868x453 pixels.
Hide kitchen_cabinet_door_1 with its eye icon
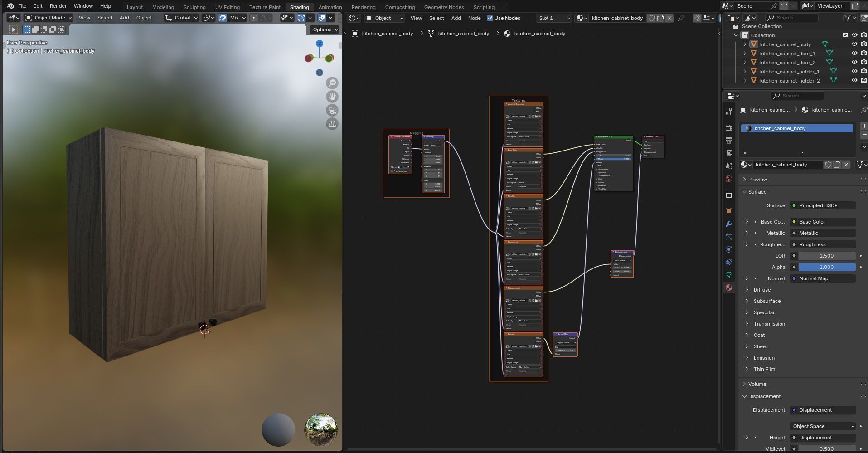point(854,53)
